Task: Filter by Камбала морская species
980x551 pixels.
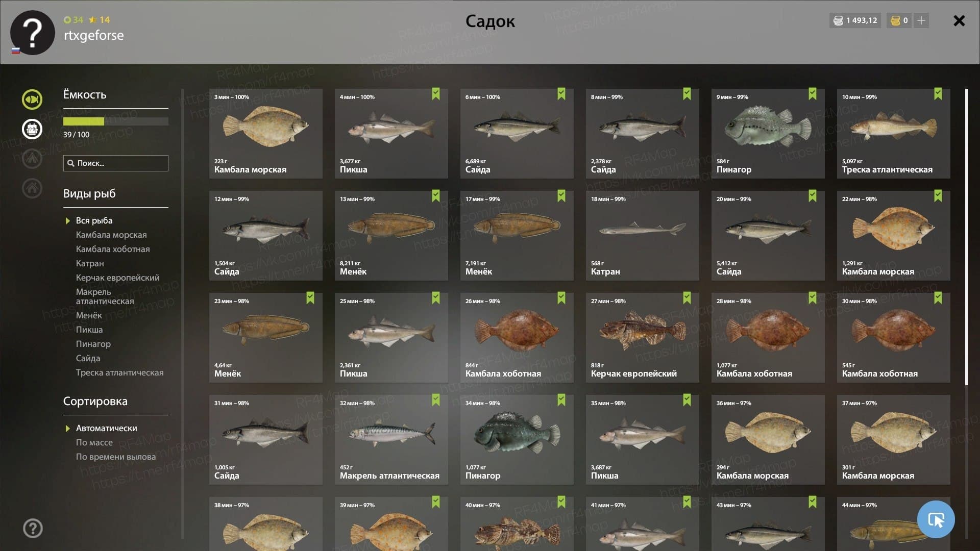Action: click(x=111, y=235)
